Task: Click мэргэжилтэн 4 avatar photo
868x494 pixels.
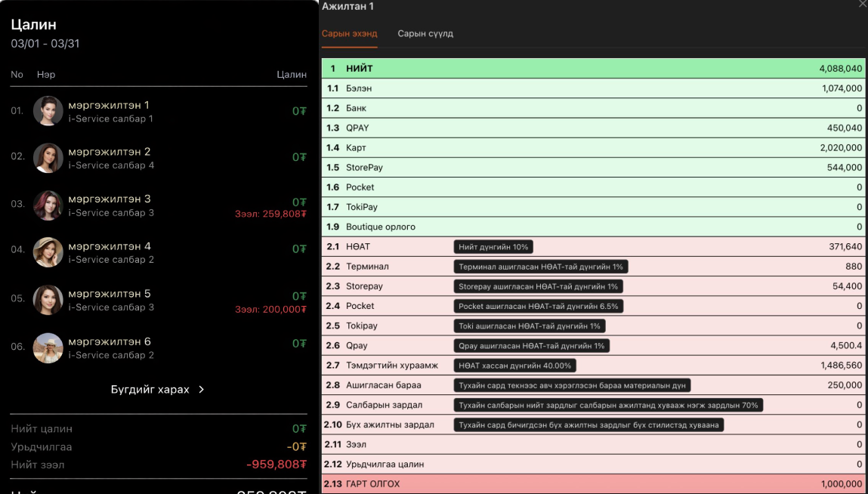Action: [48, 252]
